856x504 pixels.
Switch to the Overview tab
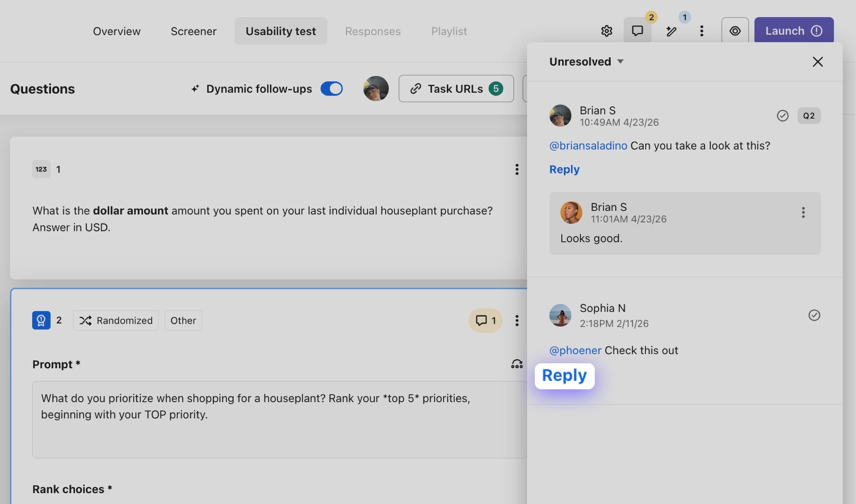pos(117,31)
